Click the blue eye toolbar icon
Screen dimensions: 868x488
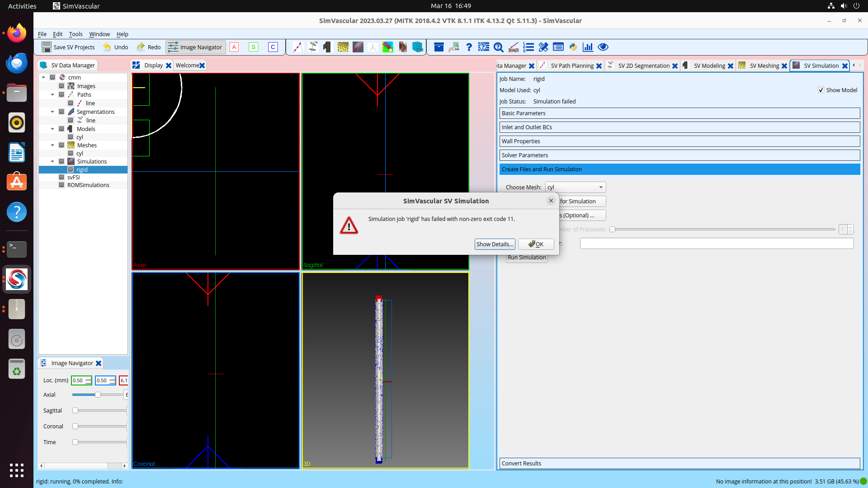[603, 47]
